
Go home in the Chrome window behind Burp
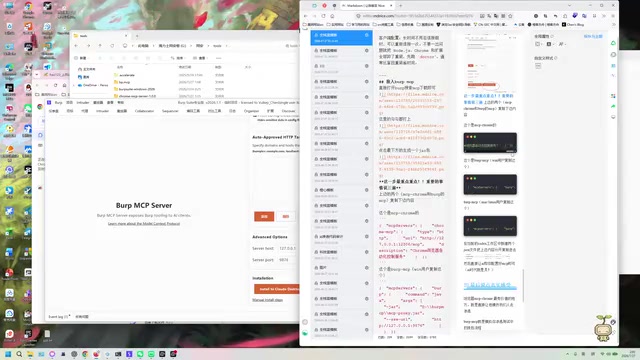[x=64, y=85]
